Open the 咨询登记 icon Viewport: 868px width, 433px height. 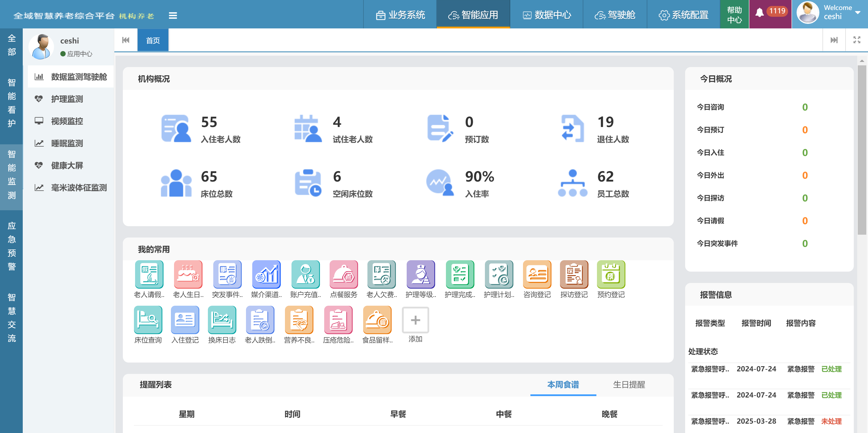537,274
